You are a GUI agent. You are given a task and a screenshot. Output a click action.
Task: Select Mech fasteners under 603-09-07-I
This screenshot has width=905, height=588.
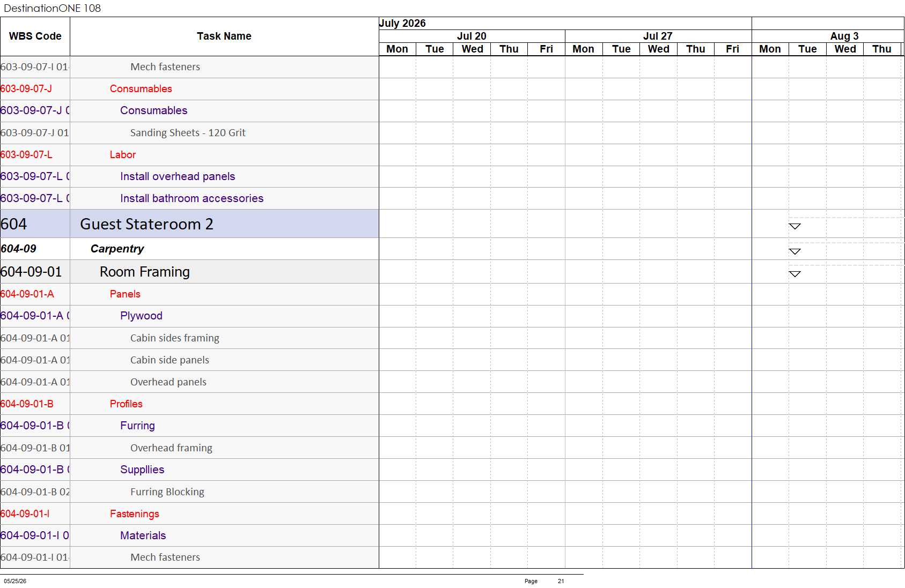click(x=224, y=67)
